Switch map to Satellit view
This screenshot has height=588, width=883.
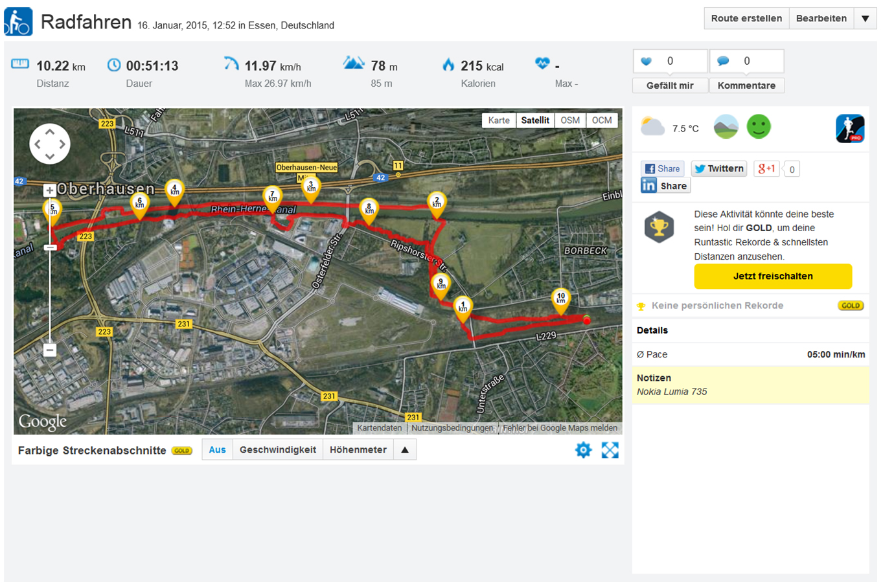(x=535, y=120)
